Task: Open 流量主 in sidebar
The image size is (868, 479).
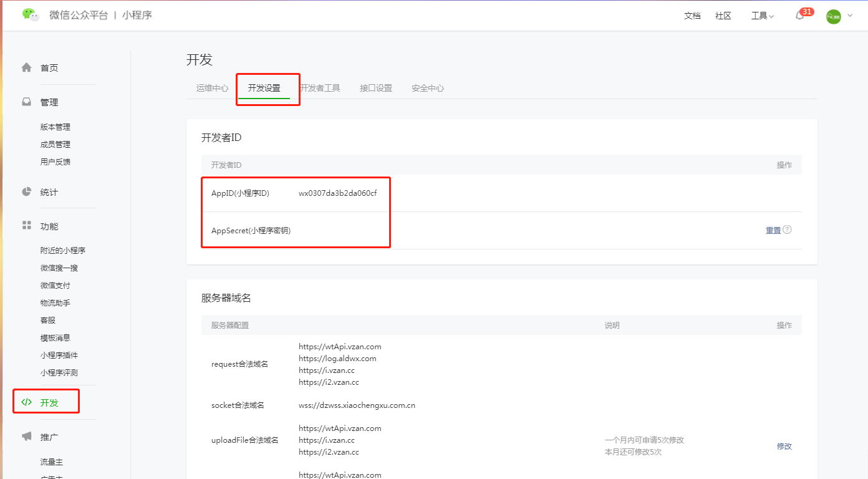Action: 52,462
